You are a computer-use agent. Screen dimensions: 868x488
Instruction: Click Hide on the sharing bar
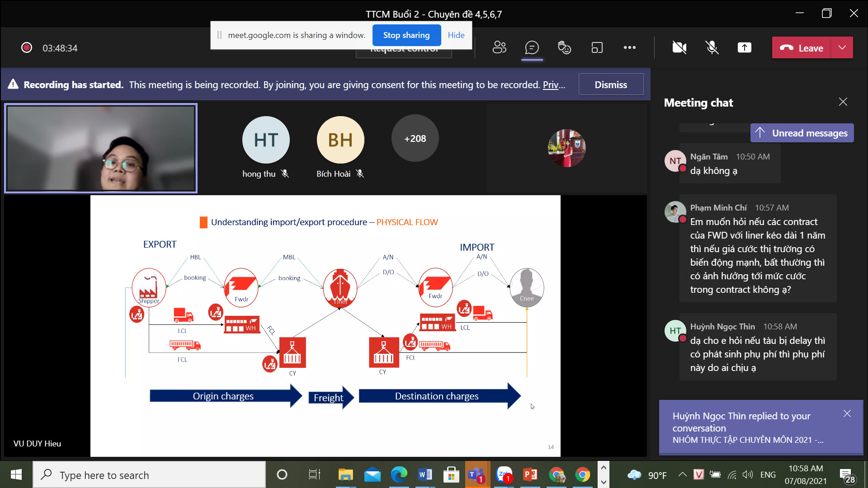point(456,35)
